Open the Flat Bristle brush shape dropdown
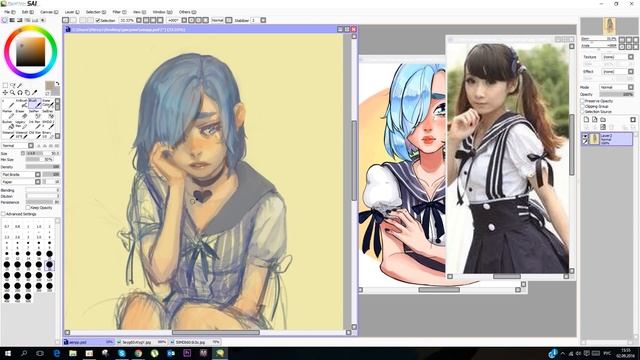 [21, 174]
